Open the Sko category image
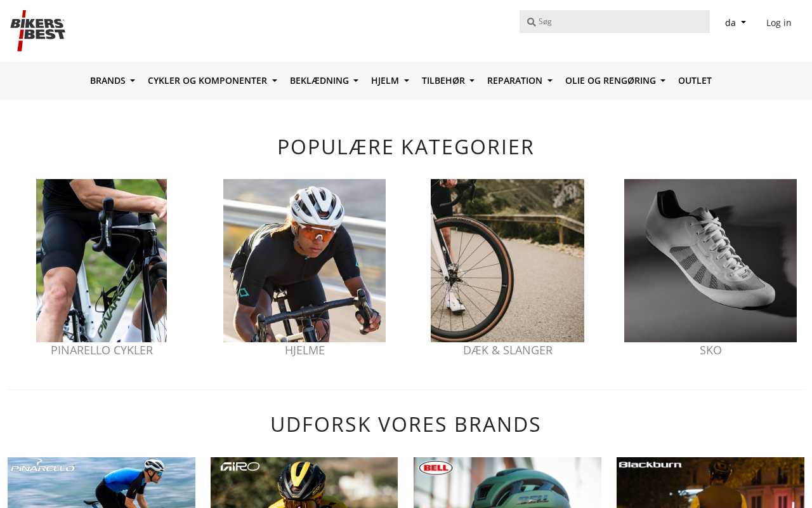 tap(710, 260)
